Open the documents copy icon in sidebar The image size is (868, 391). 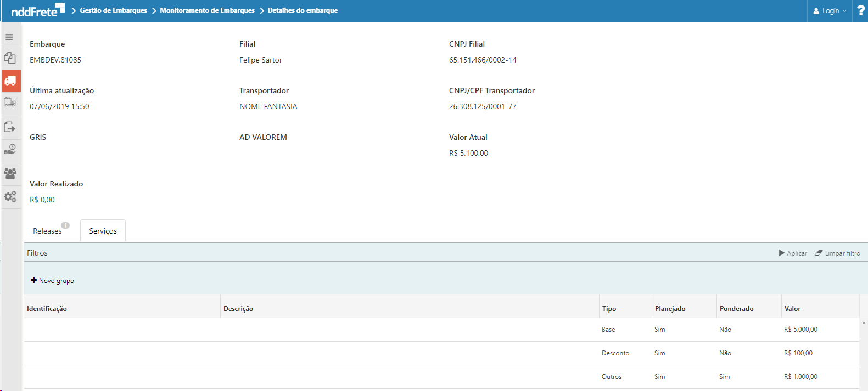point(10,58)
